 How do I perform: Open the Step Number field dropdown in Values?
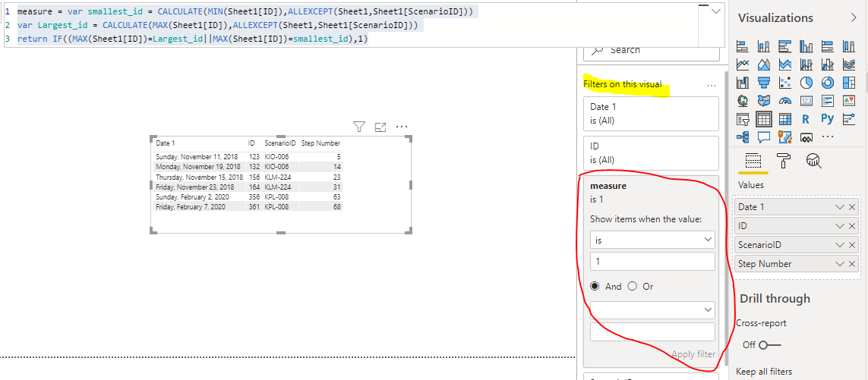[x=840, y=264]
